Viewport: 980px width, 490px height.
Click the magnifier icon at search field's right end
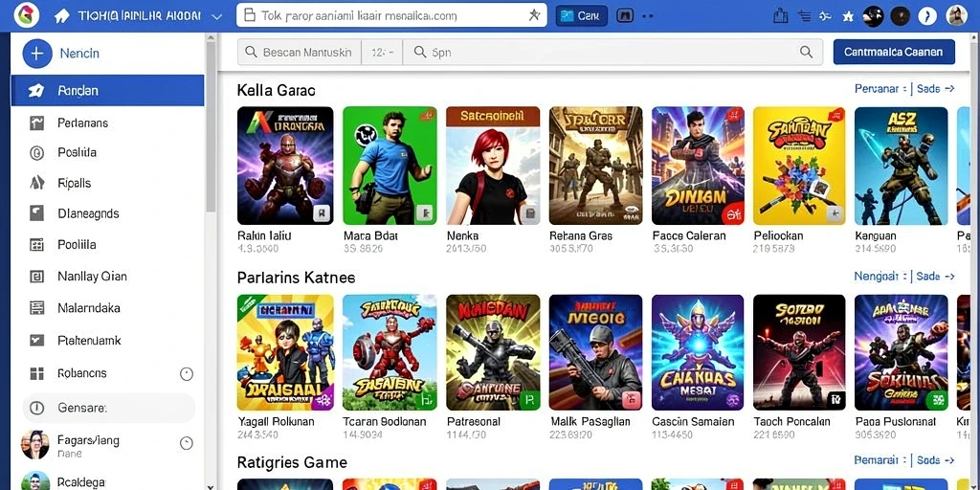(x=806, y=53)
